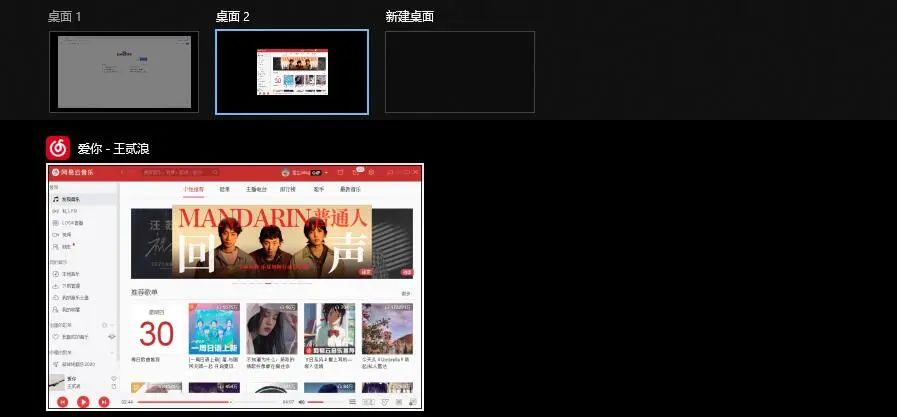Click the previous track button
897x417 pixels.
click(62, 402)
